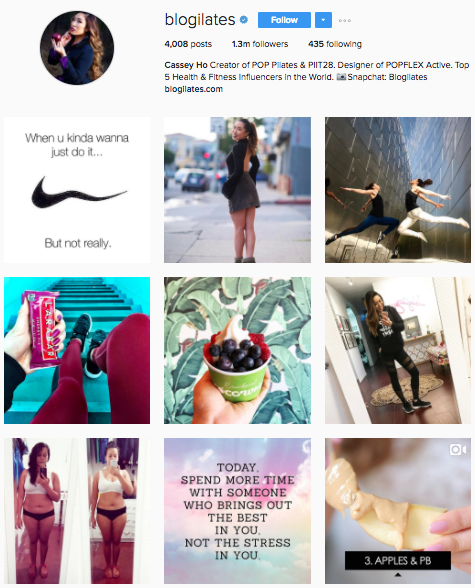Click the 4,008 posts count
Image resolution: width=475 pixels, height=588 pixels.
pos(188,44)
